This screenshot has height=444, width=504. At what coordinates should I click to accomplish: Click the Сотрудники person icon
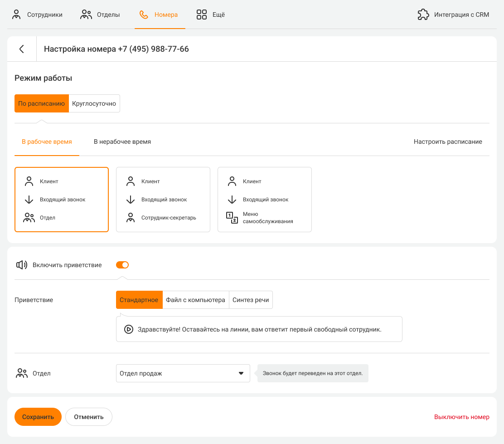(17, 15)
